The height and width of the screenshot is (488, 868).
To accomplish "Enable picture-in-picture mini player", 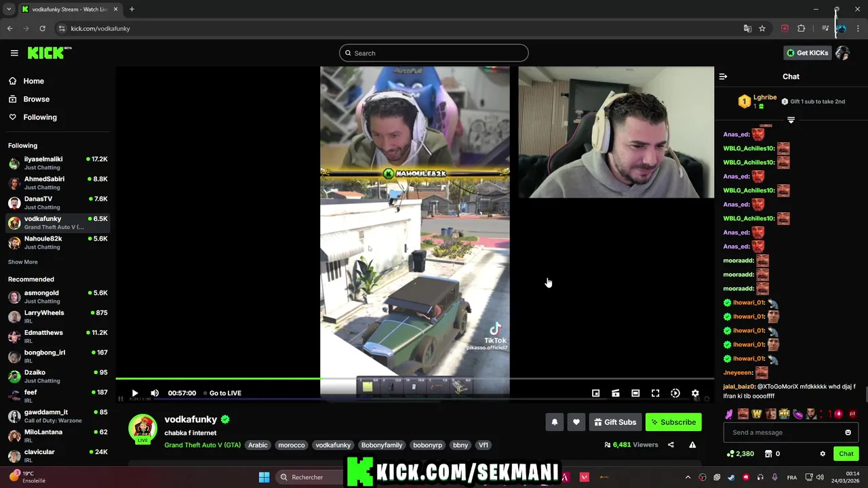I will (x=595, y=393).
